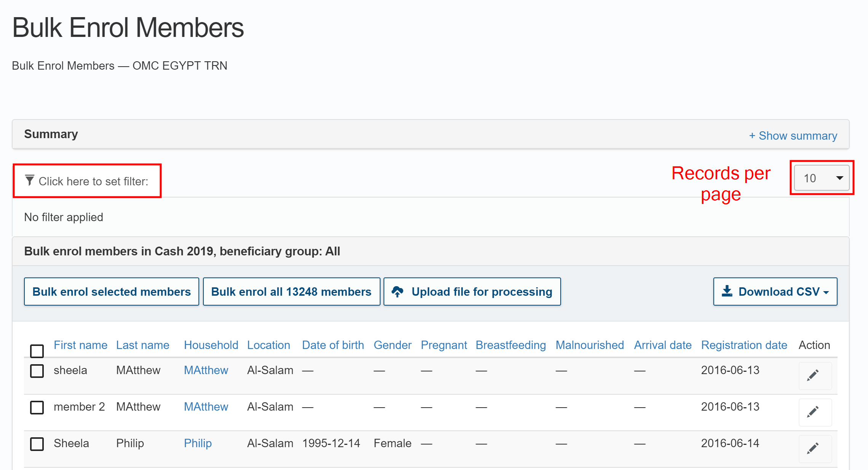Tick the Sheela Philip row checkbox
The image size is (868, 470).
click(37, 444)
